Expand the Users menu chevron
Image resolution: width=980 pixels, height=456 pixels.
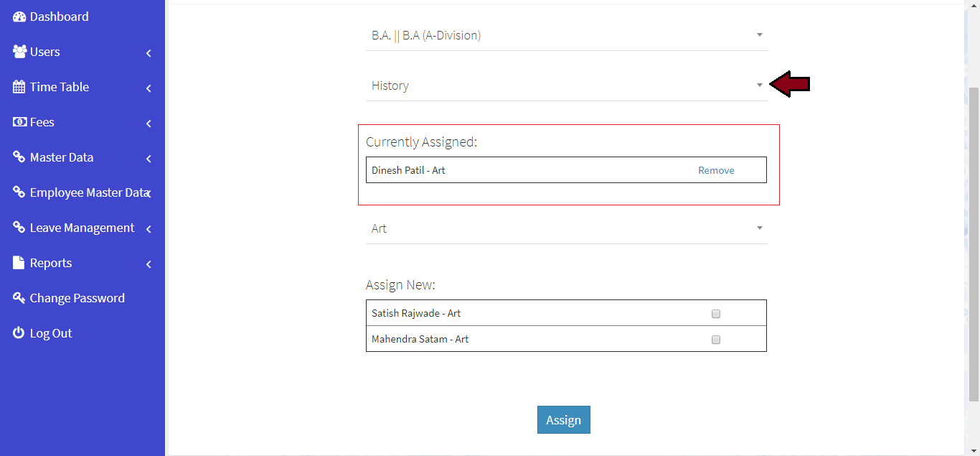(x=149, y=53)
